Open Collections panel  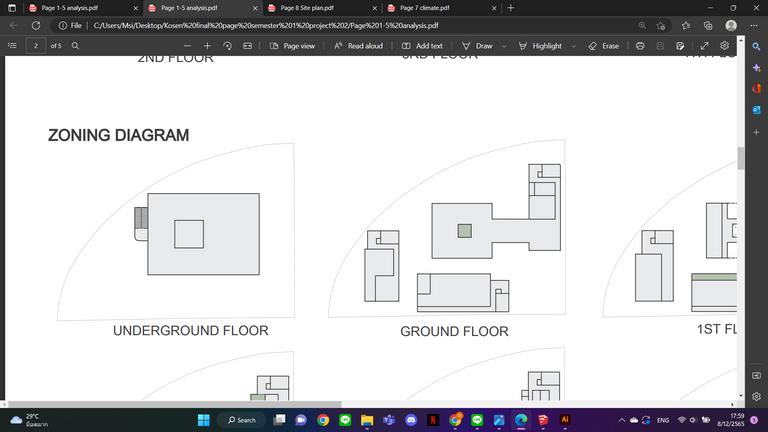[x=708, y=25]
